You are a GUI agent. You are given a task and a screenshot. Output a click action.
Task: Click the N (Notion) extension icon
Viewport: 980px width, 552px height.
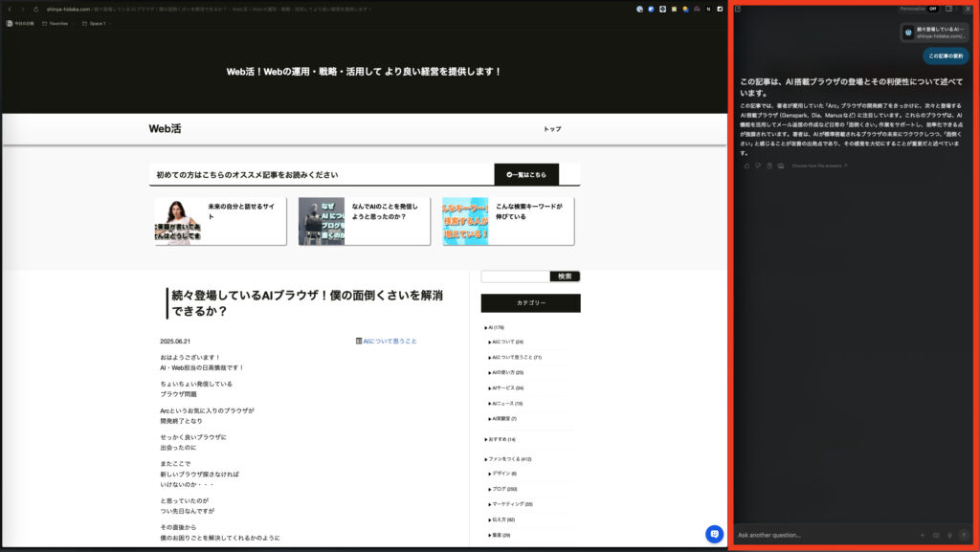coord(708,10)
